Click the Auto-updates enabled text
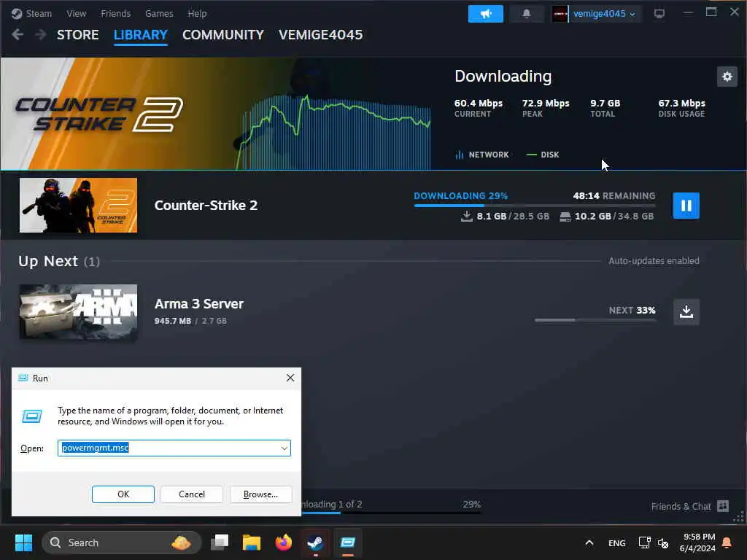This screenshot has width=747, height=560. [654, 261]
